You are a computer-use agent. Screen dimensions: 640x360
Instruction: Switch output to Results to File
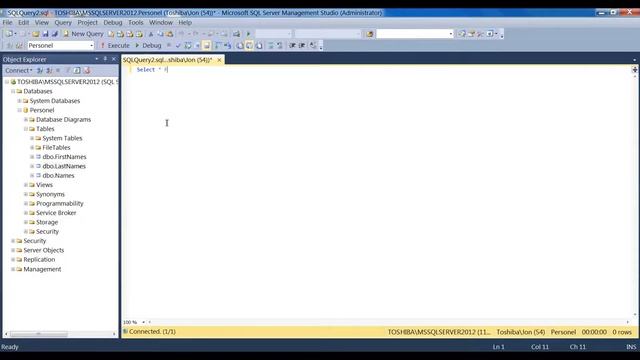pyautogui.click(x=259, y=45)
